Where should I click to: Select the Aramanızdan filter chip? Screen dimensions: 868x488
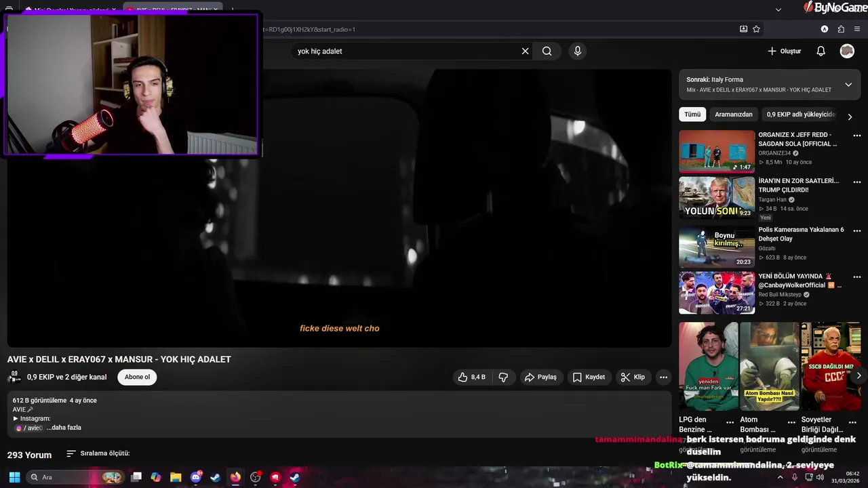coord(734,115)
